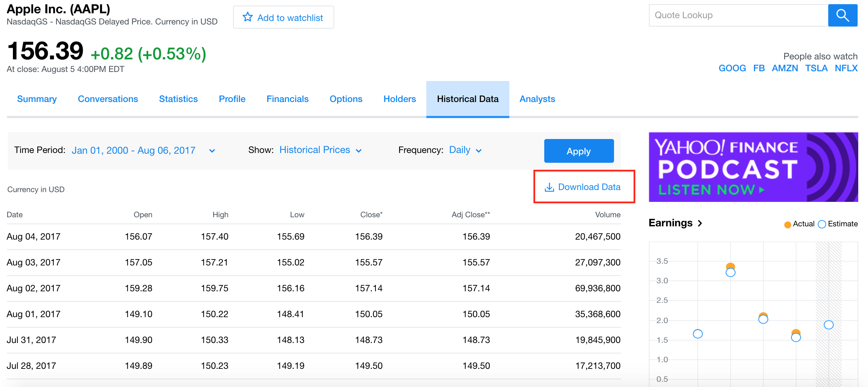Click the Historical Data tab
The height and width of the screenshot is (387, 868).
pos(467,99)
